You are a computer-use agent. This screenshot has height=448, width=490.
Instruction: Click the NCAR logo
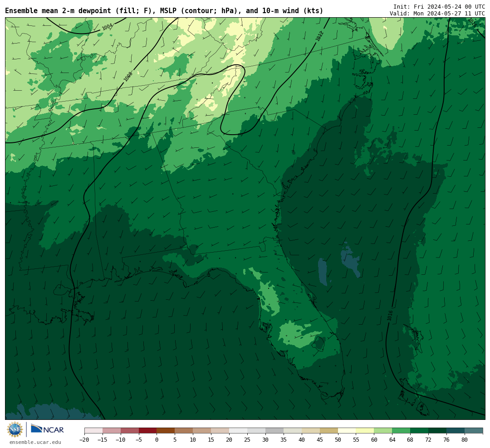click(47, 429)
